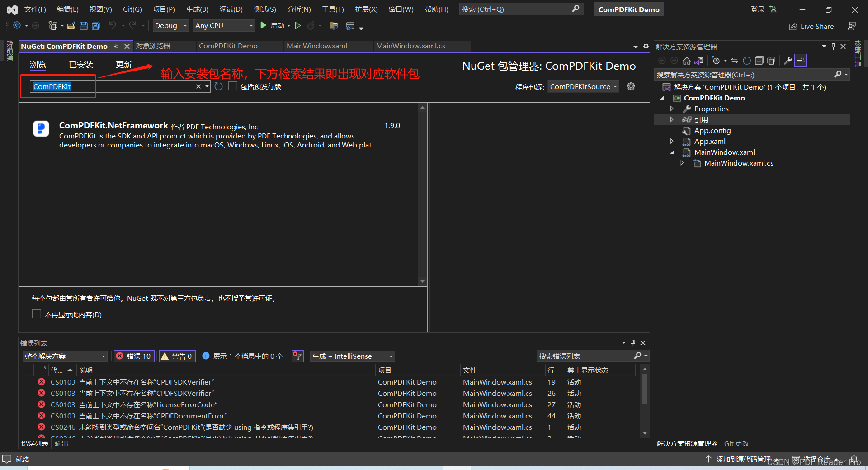This screenshot has height=470, width=868.
Task: Toggle the Messages filter button in Error List
Action: click(243, 356)
